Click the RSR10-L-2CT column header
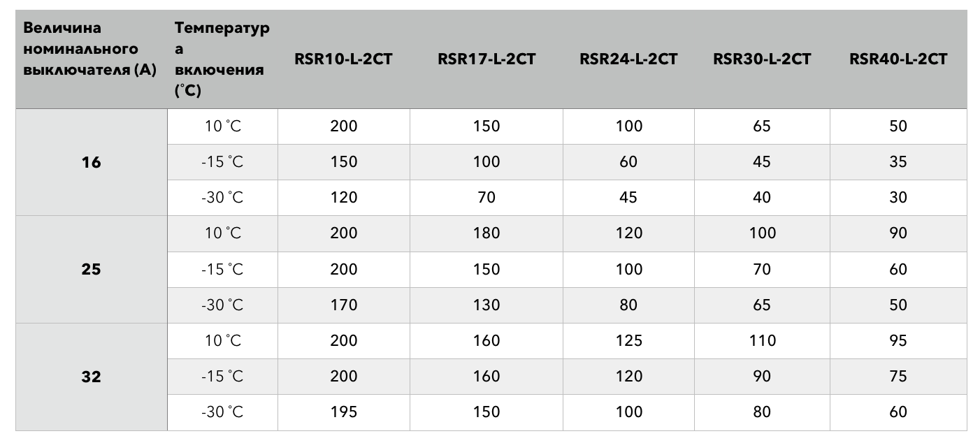Viewport: 980px width, 436px height. (343, 59)
